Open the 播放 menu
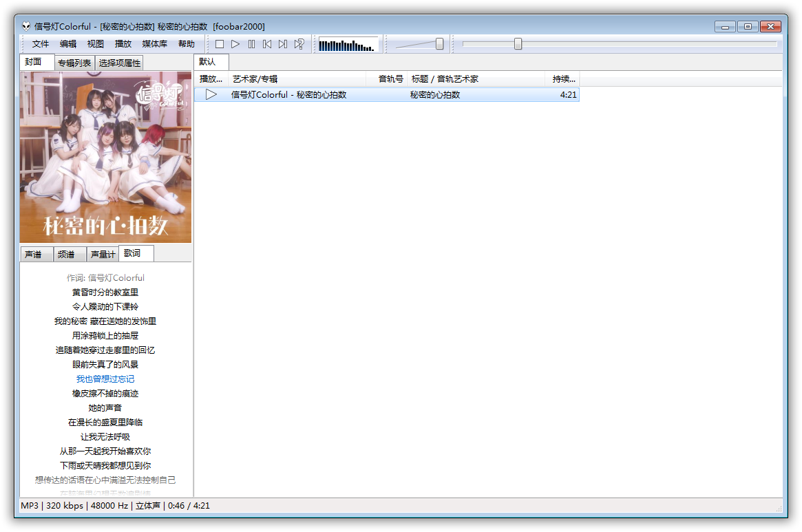 click(x=123, y=44)
